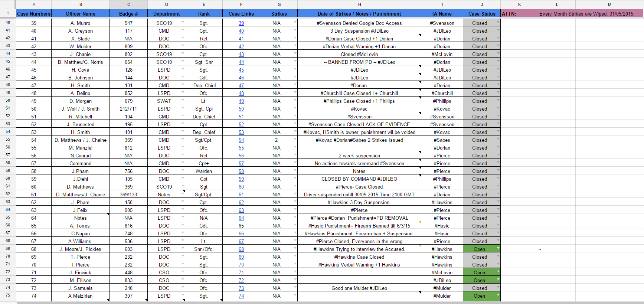
Task: Select officer name 'C.Napan' cell
Action: point(81,233)
